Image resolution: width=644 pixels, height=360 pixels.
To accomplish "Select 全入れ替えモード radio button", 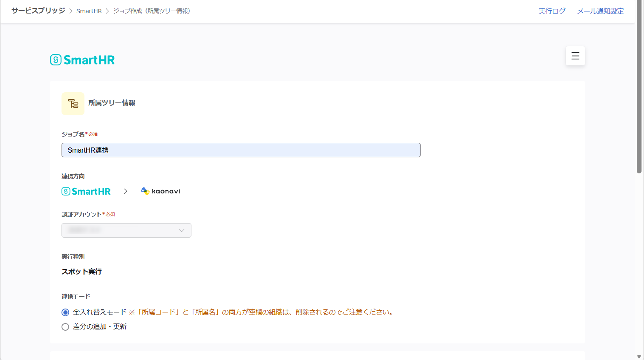I will (x=65, y=312).
